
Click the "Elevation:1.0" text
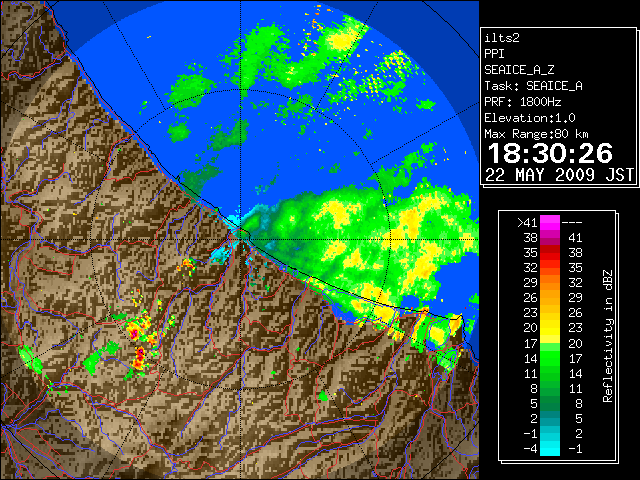(530, 118)
